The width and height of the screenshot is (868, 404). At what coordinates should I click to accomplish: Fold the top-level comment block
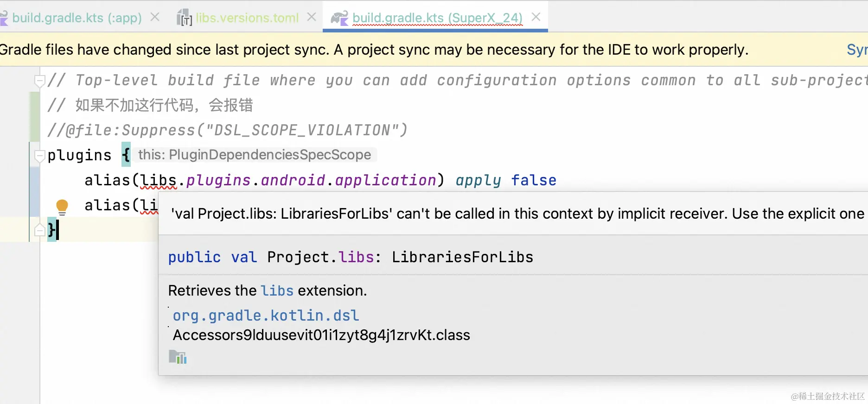[x=40, y=81]
